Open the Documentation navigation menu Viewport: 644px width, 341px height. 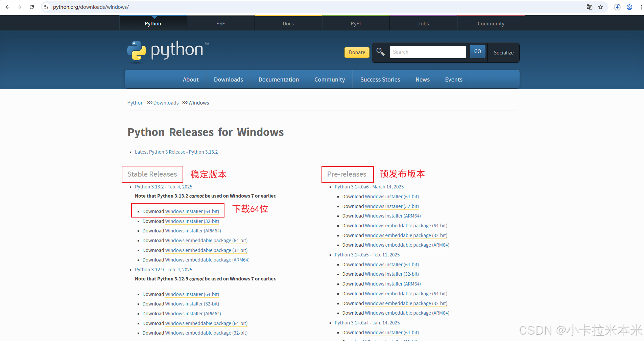[279, 79]
